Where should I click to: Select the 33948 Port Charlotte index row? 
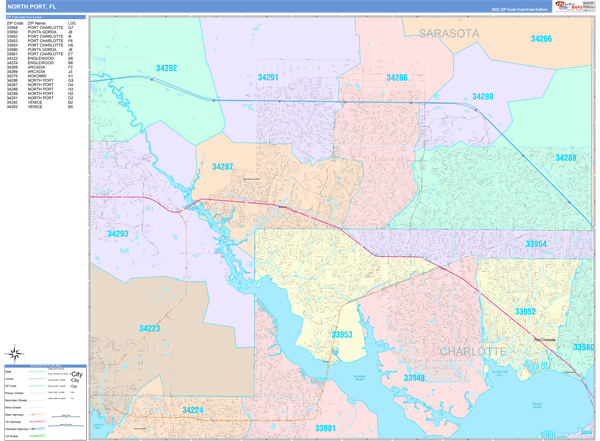41,28
